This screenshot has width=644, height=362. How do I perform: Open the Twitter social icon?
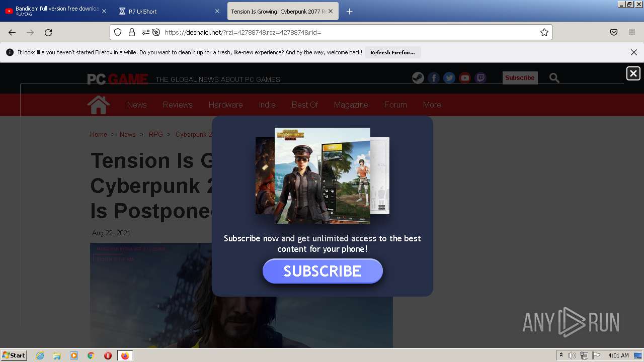(x=449, y=78)
